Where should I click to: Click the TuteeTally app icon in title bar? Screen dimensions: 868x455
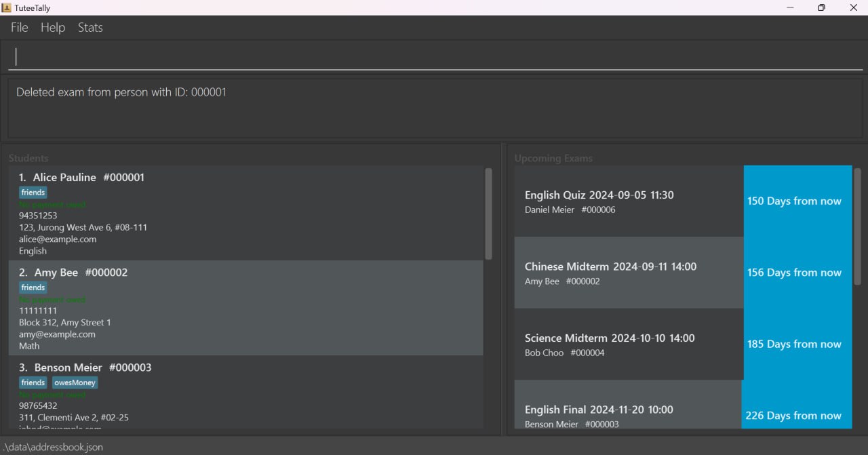click(6, 7)
